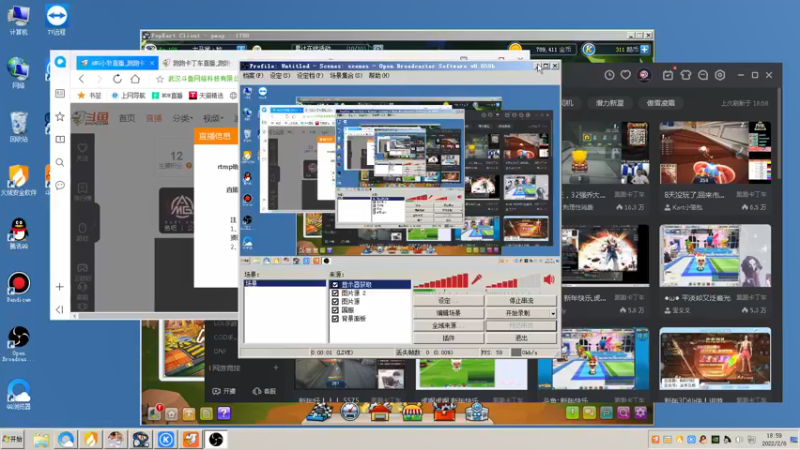Reload the browser page
Viewport: 800px width, 450px height.
(117, 79)
